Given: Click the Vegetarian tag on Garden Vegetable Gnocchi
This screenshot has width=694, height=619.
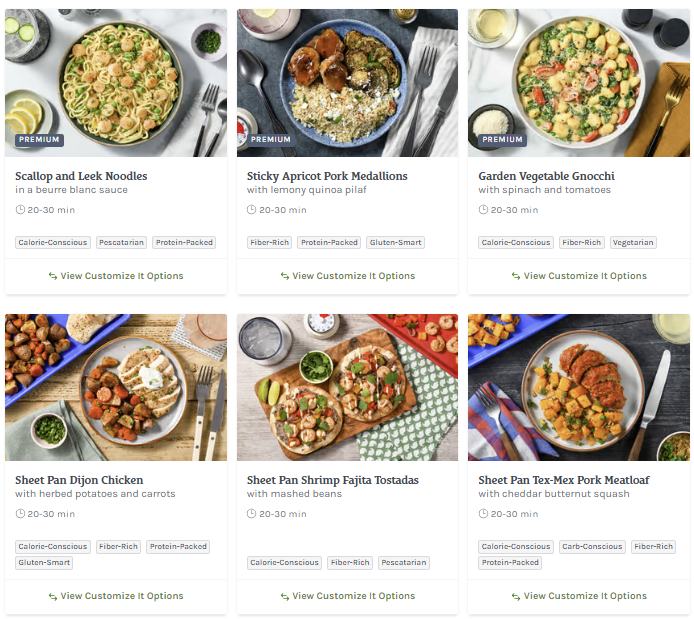Looking at the screenshot, I should (x=633, y=242).
